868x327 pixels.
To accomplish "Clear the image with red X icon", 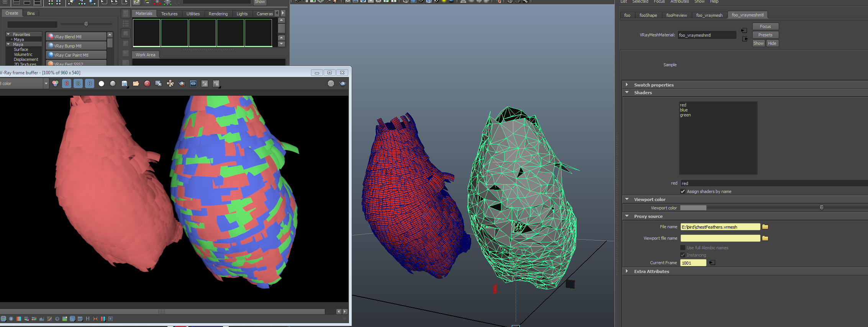I will [x=147, y=83].
